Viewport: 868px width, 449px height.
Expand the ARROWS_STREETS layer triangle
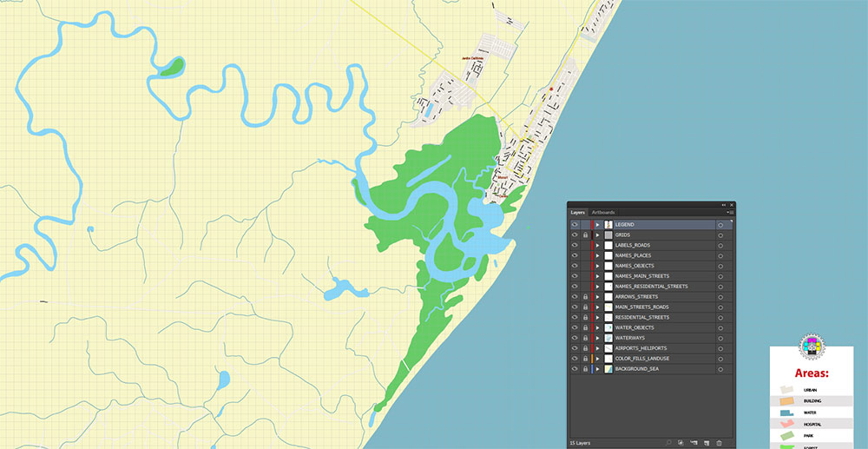598,297
